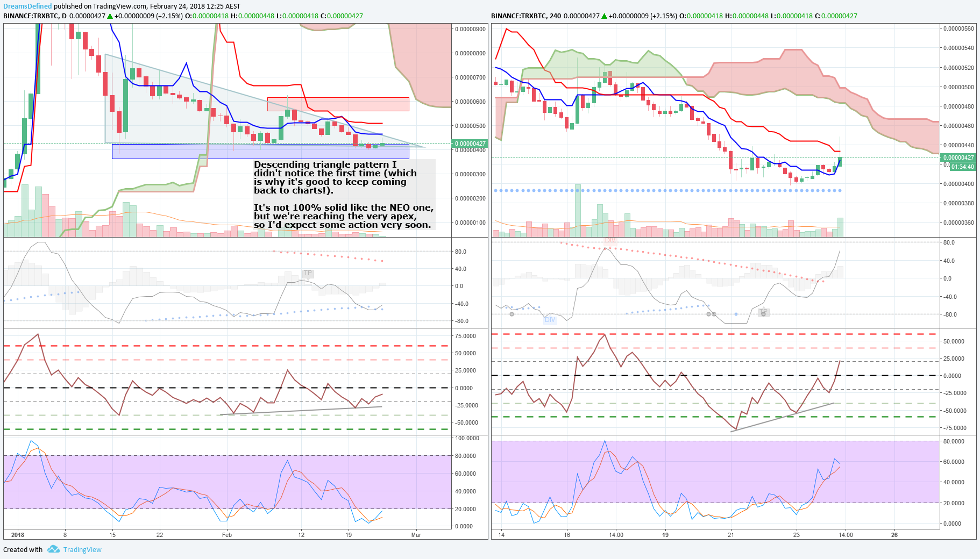Select the BINANCE:TRXBTC, 240 chart title
The width and height of the screenshot is (980, 559).
pyautogui.click(x=526, y=16)
